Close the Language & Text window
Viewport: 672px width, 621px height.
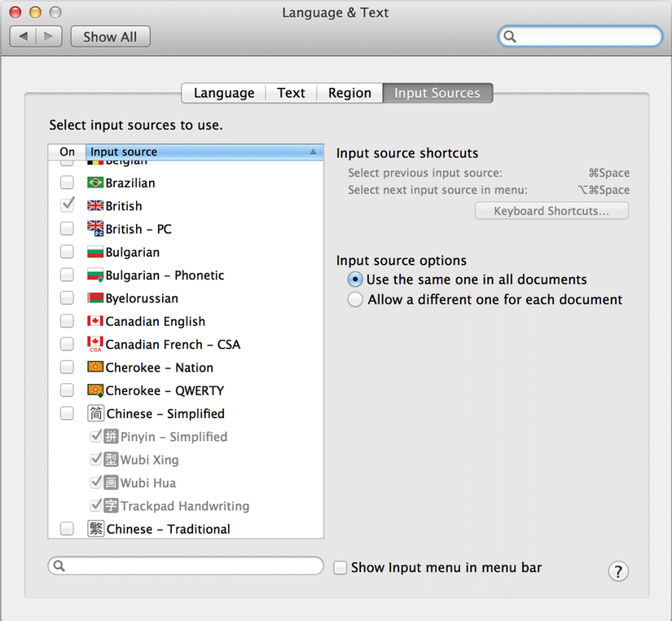tap(15, 12)
